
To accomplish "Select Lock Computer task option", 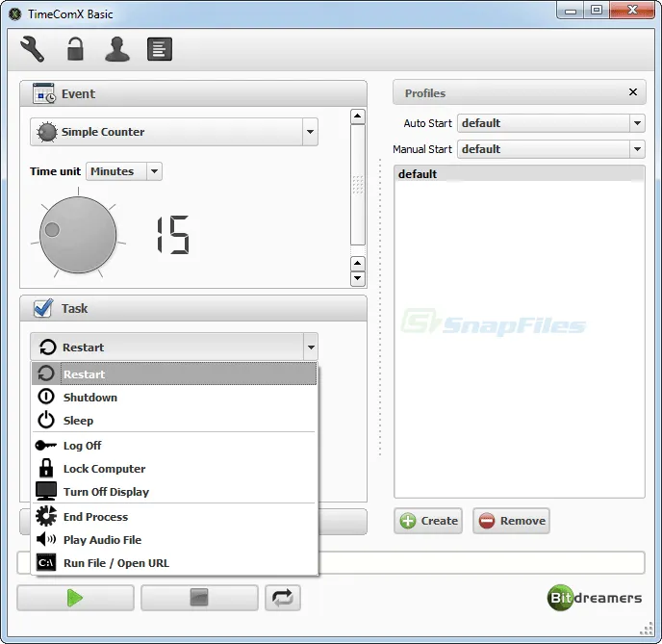I will tap(174, 469).
